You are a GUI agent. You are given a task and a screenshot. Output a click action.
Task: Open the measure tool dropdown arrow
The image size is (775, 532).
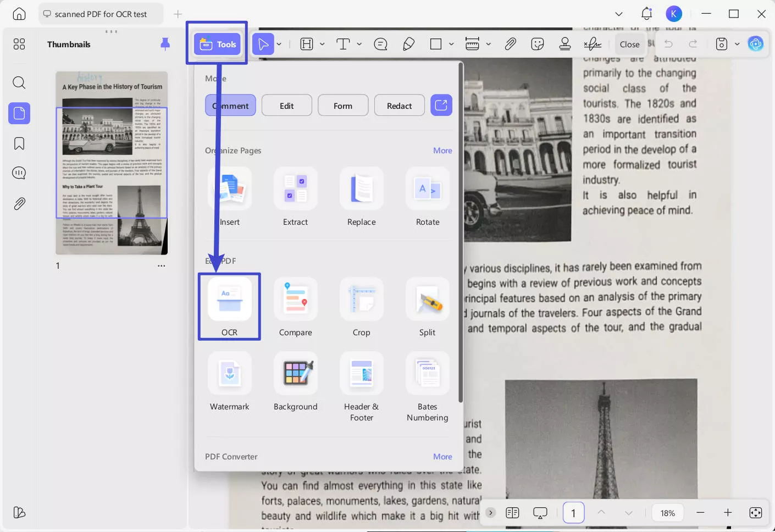pos(488,44)
